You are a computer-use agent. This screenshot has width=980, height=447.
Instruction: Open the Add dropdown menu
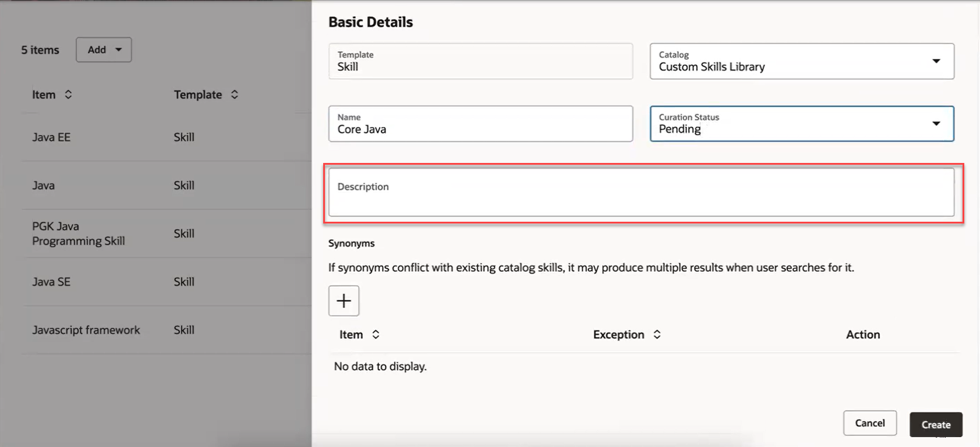point(104,50)
